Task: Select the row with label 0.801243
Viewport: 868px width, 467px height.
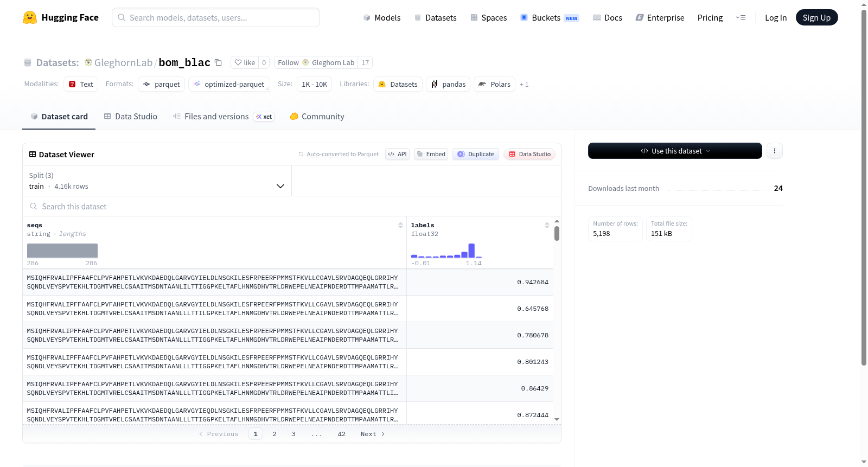Action: click(288, 362)
